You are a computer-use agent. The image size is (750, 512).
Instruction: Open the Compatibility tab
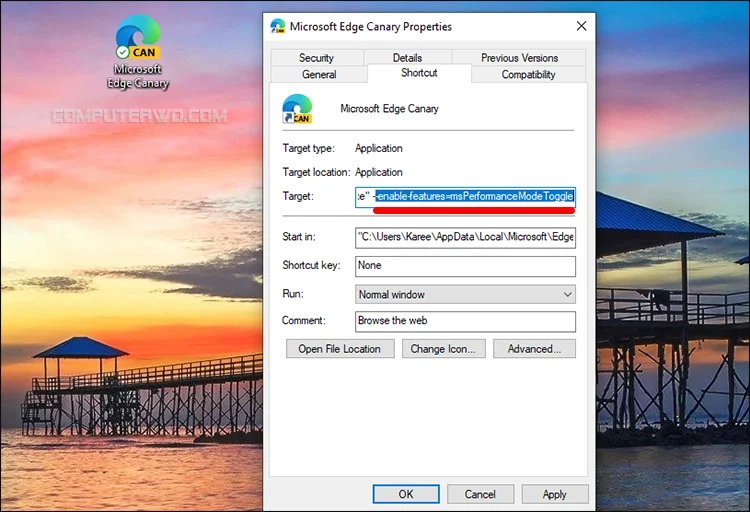[x=529, y=74]
